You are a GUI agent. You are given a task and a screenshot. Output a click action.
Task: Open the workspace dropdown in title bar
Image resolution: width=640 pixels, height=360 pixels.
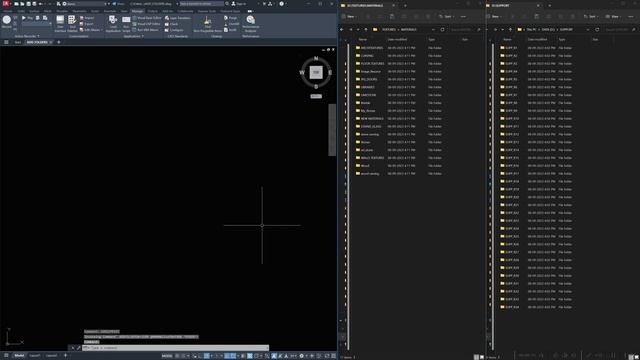point(86,4)
